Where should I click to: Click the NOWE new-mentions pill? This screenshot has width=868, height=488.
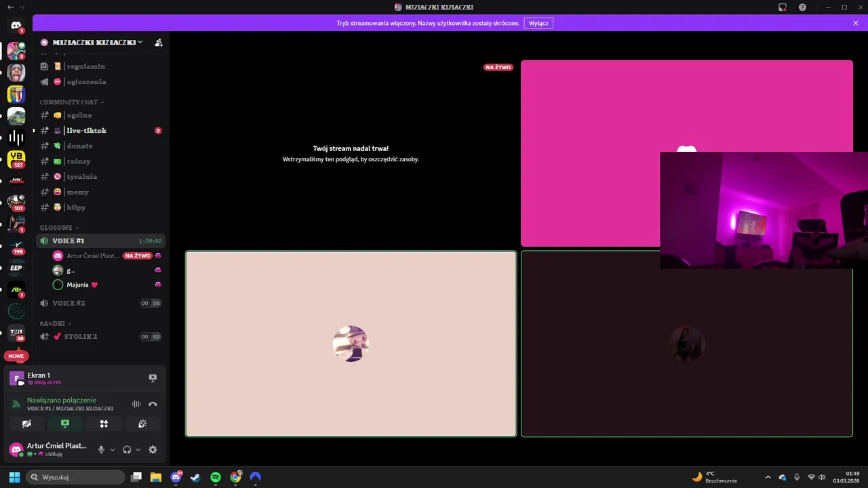16,356
